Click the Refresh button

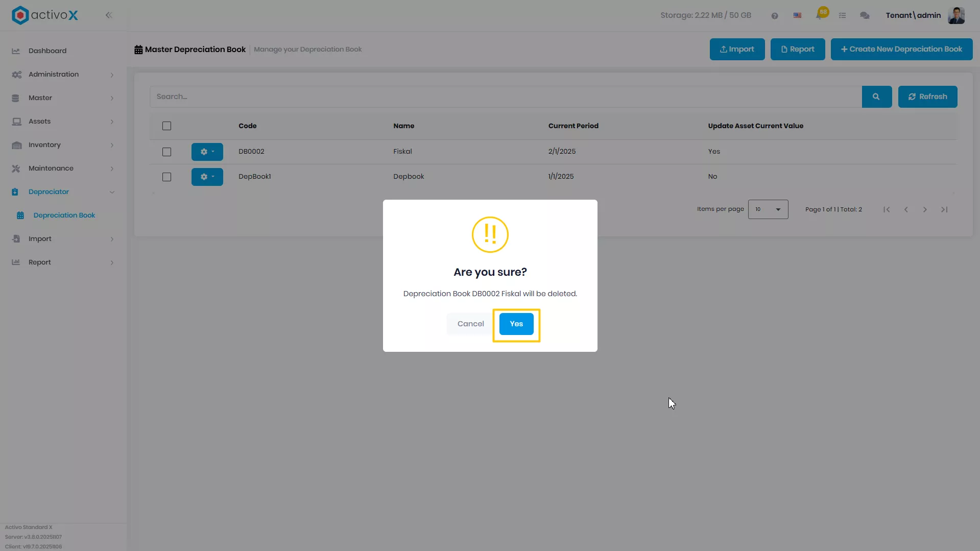point(927,97)
